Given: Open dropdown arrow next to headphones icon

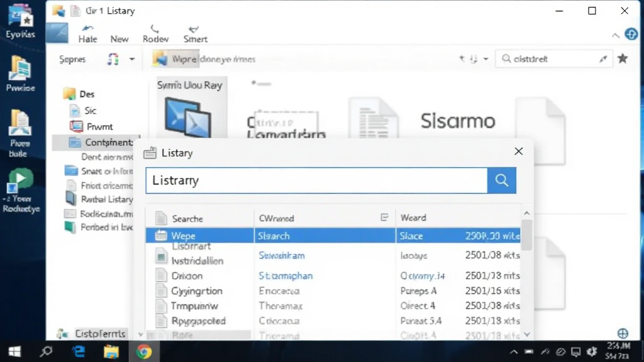Looking at the screenshot, I should coord(132,59).
